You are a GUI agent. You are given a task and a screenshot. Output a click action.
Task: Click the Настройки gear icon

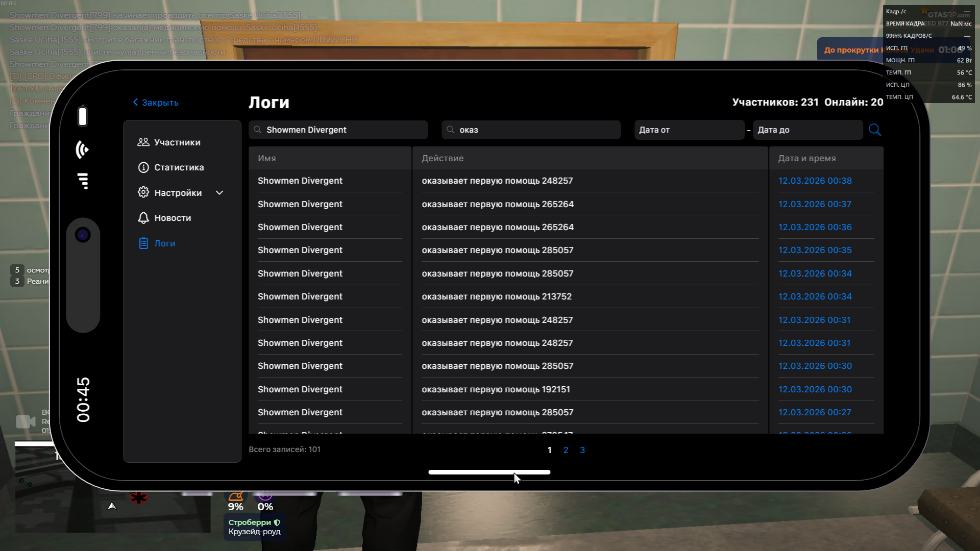(143, 192)
